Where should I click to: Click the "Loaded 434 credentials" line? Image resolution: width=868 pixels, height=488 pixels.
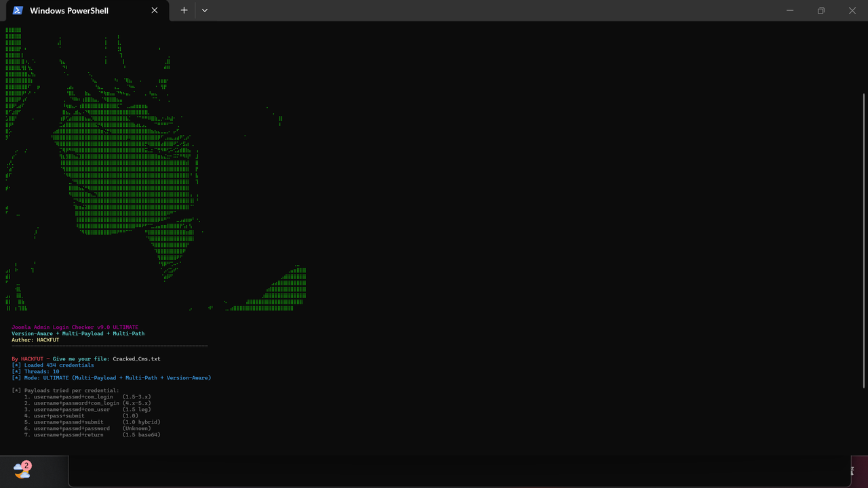click(53, 365)
